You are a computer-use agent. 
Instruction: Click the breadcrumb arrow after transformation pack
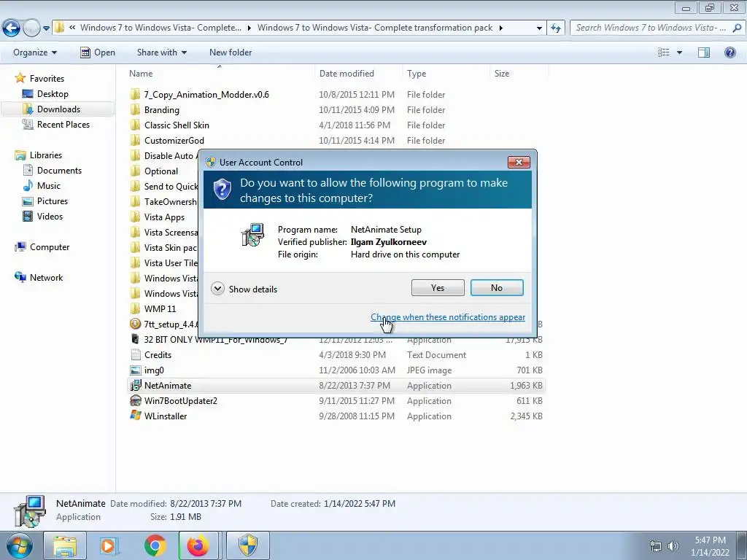tap(500, 28)
